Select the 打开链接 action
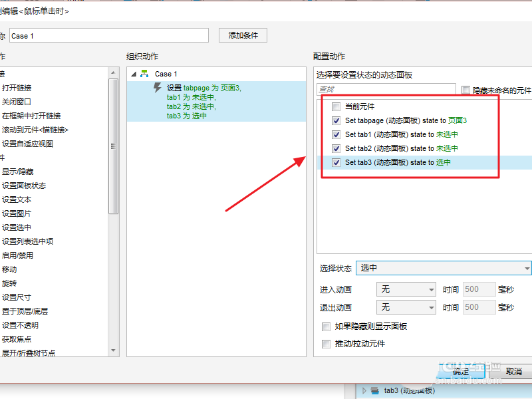Viewport: 532px width, 399px height. pyautogui.click(x=16, y=87)
